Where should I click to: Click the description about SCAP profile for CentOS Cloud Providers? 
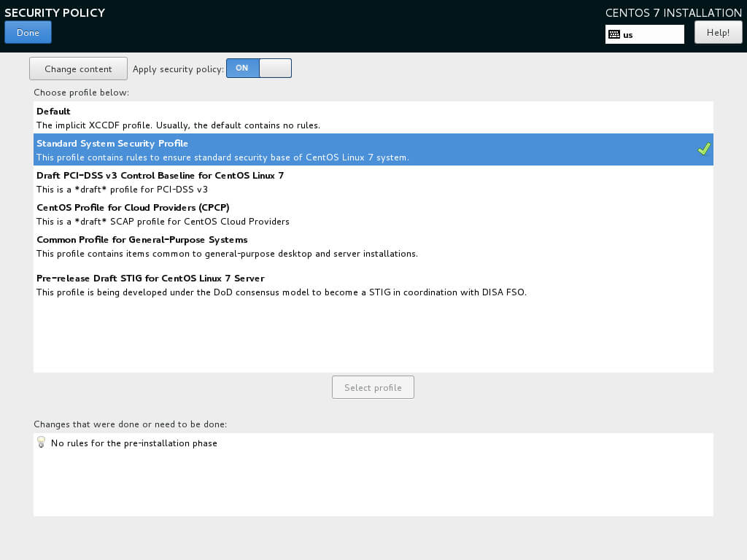coord(163,222)
